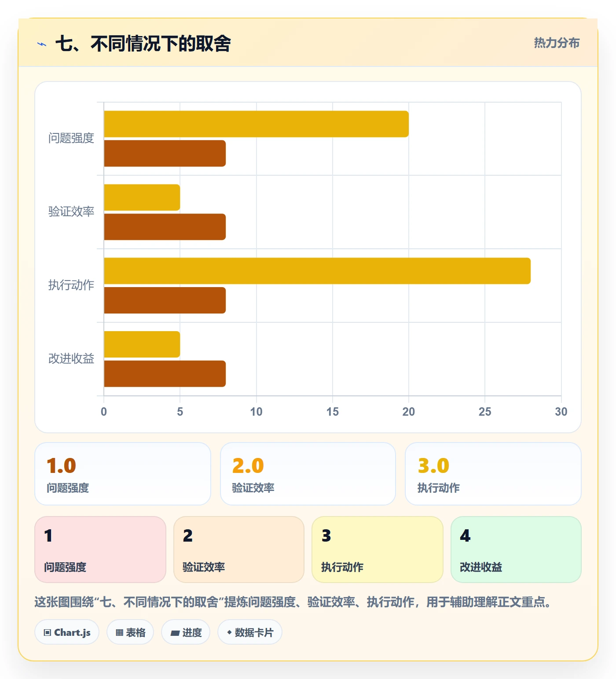Image resolution: width=616 pixels, height=679 pixels.
Task: Open the 2.0 验证效率 stat card
Action: point(308,474)
